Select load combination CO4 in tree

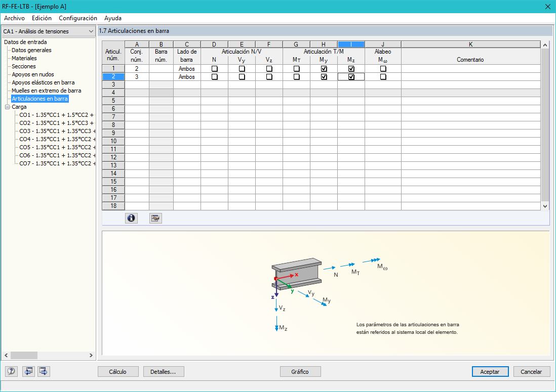point(57,139)
